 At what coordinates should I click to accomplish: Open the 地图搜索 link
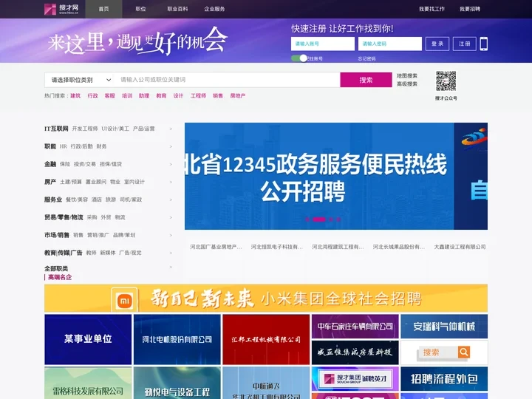point(407,75)
